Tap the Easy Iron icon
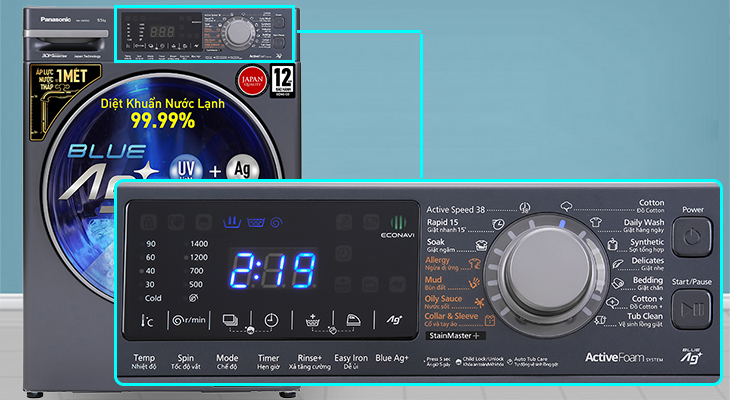Image resolution: width=730 pixels, height=400 pixels. tap(353, 320)
